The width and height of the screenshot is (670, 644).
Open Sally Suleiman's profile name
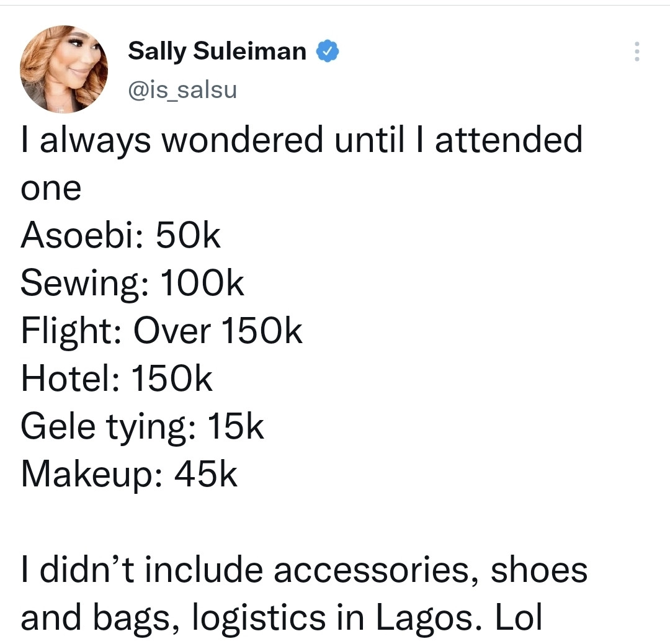point(217,51)
